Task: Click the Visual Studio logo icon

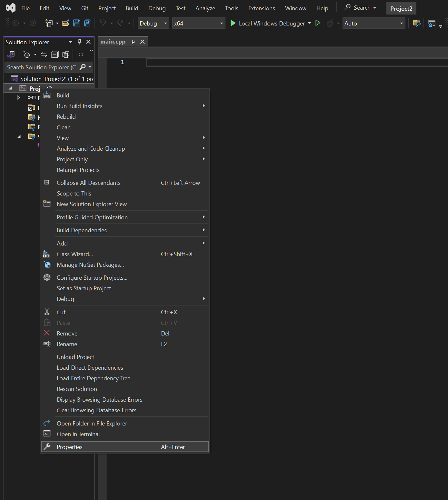Action: pos(11,8)
